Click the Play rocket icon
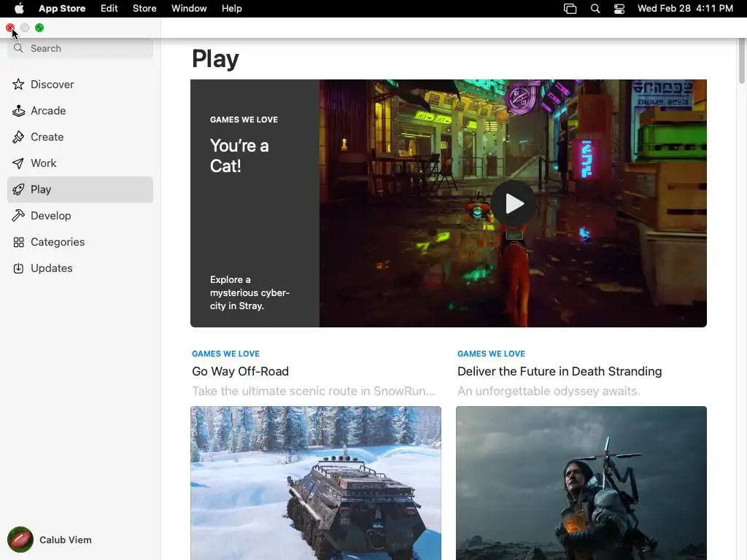This screenshot has height=560, width=747. tap(18, 190)
